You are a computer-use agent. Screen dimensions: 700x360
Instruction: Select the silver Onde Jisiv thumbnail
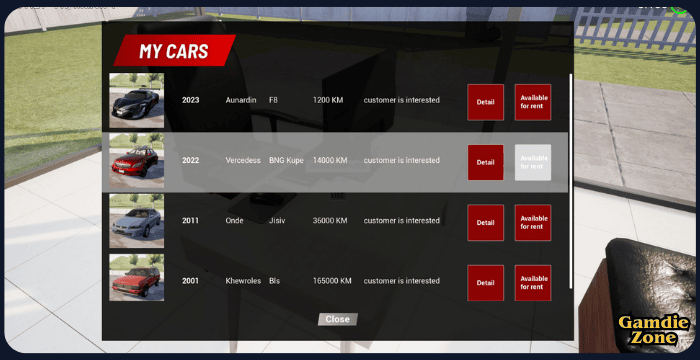(x=137, y=221)
